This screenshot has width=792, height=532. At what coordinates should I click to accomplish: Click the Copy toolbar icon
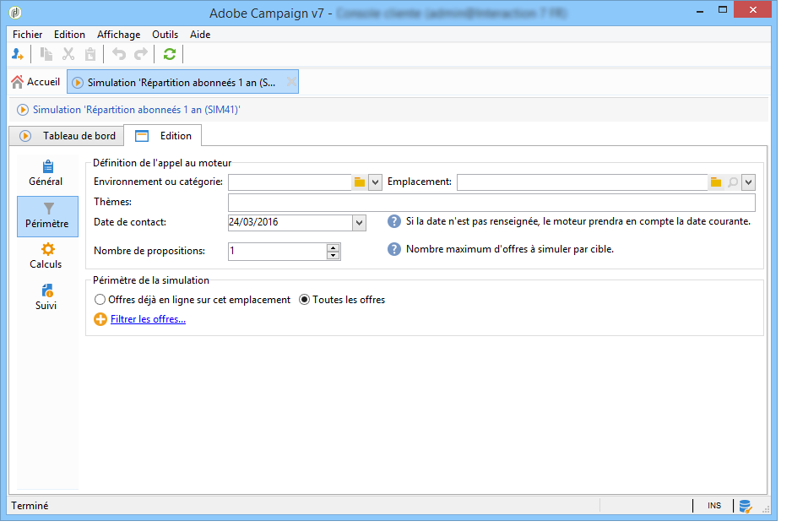pos(46,54)
